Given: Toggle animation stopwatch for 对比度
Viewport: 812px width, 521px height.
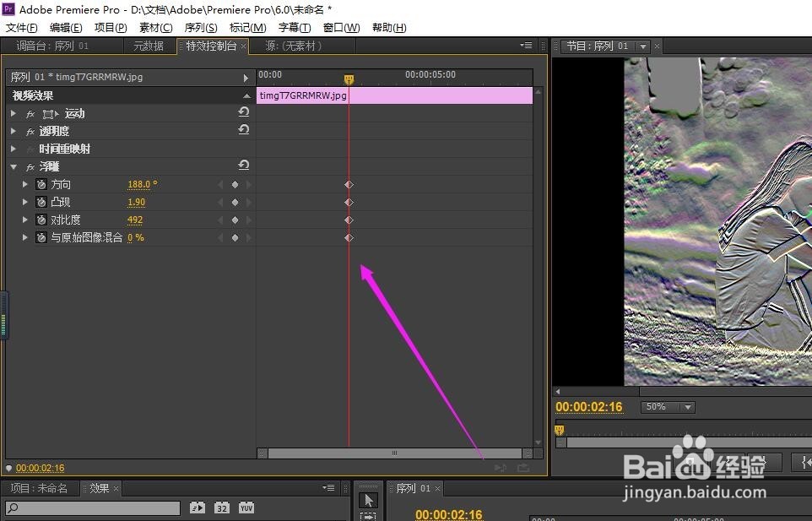Looking at the screenshot, I should 41,220.
